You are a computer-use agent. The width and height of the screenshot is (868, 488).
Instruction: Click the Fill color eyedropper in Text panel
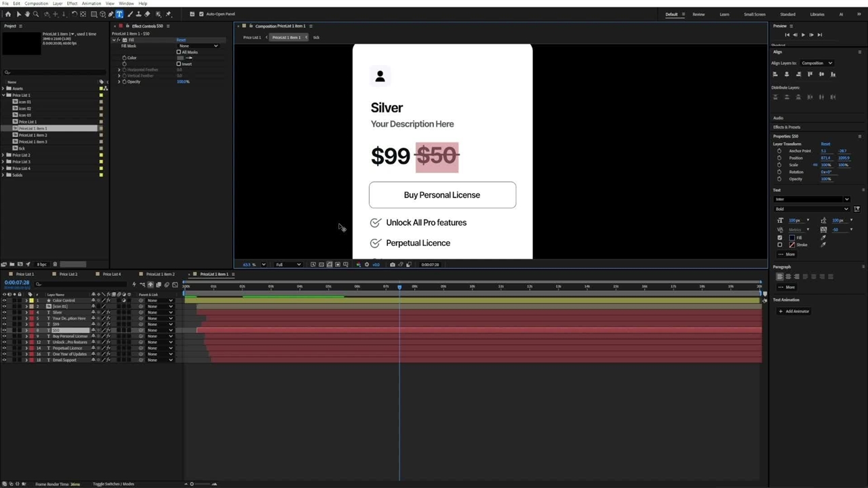823,238
